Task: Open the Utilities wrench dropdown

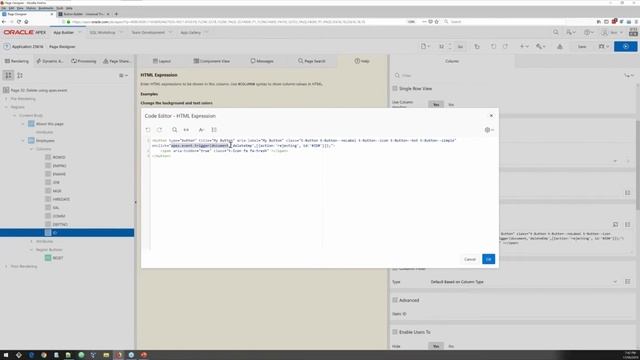Action: click(541, 47)
